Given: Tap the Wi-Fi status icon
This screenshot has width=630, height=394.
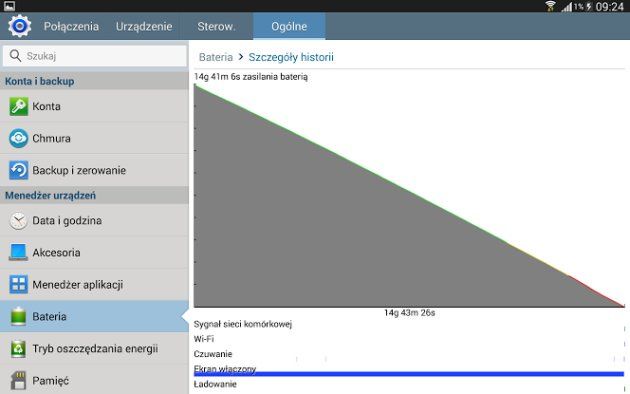Looking at the screenshot, I should pyautogui.click(x=550, y=6).
